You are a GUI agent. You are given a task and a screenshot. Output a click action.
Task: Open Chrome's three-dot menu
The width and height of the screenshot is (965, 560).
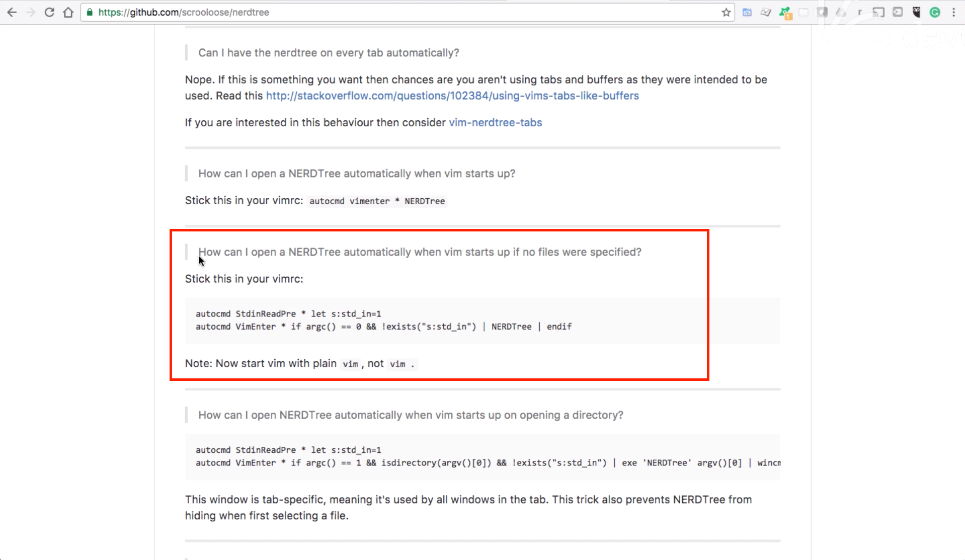pos(954,13)
